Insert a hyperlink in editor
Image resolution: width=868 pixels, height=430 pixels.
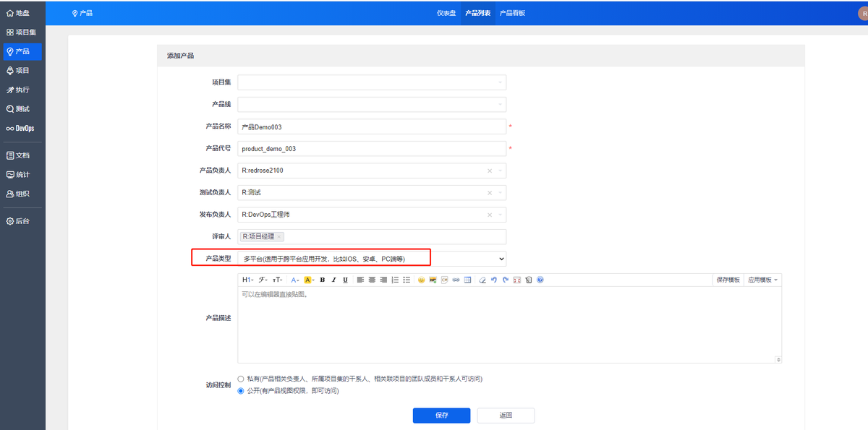(456, 280)
